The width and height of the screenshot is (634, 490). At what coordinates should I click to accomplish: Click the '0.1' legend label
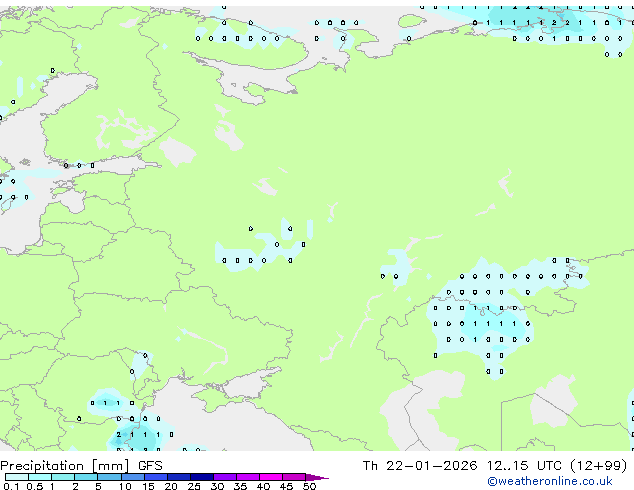(11, 486)
